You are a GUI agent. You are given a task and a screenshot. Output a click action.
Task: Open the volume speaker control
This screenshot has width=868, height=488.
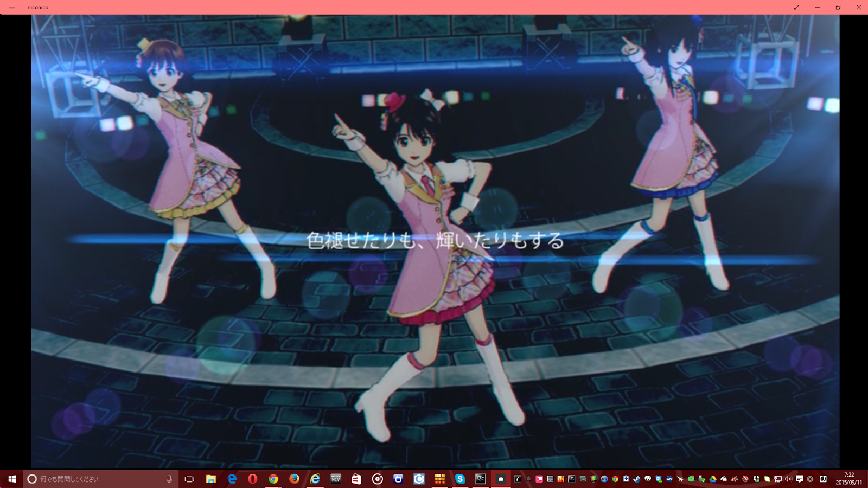[788, 479]
